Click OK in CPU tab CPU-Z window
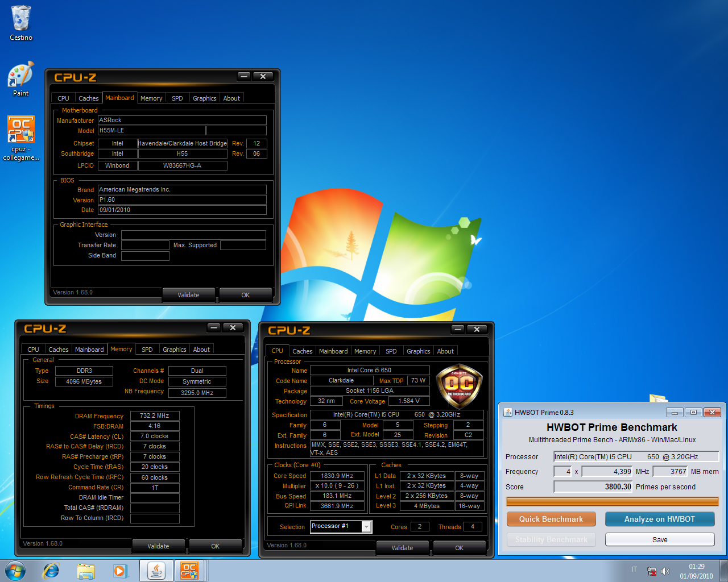728x582 pixels. [x=460, y=548]
